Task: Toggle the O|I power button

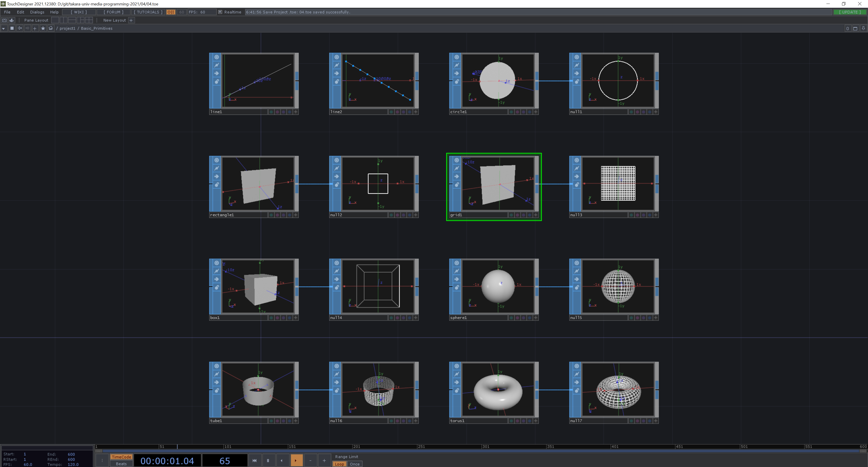Action: click(x=171, y=12)
